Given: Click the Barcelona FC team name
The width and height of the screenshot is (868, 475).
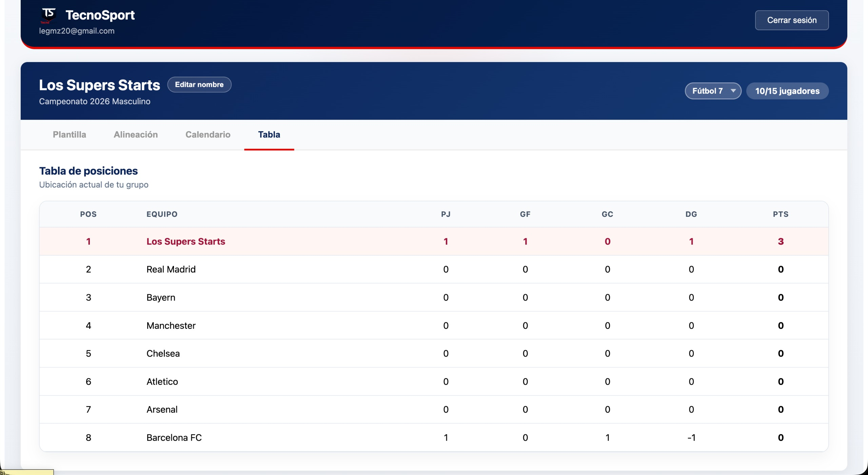Looking at the screenshot, I should (174, 438).
